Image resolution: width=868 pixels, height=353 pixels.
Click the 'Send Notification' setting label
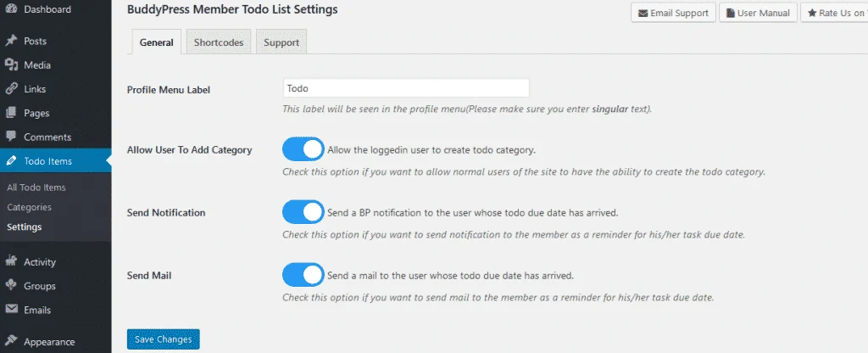(x=166, y=212)
